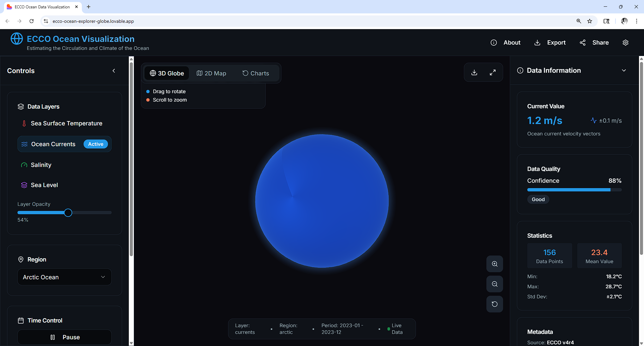
Task: Click the blue globe visualization
Action: click(322, 201)
